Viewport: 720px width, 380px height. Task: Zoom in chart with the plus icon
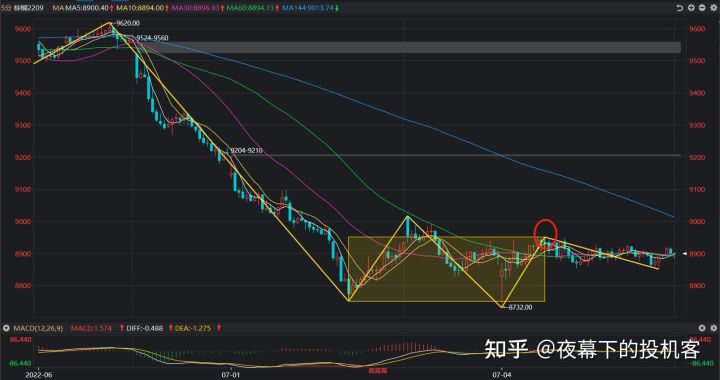tap(691, 8)
